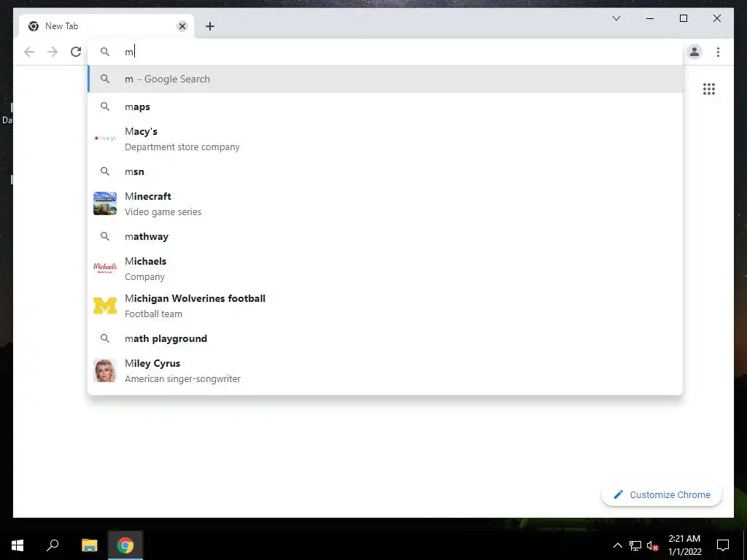Viewport: 747px width, 560px height.
Task: Choose the 'math playground' suggestion
Action: pyautogui.click(x=385, y=338)
